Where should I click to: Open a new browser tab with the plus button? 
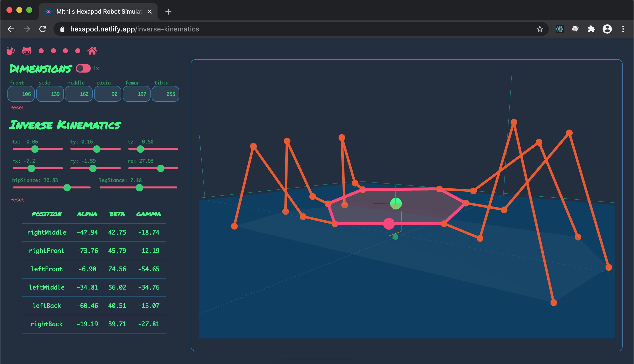tap(168, 11)
